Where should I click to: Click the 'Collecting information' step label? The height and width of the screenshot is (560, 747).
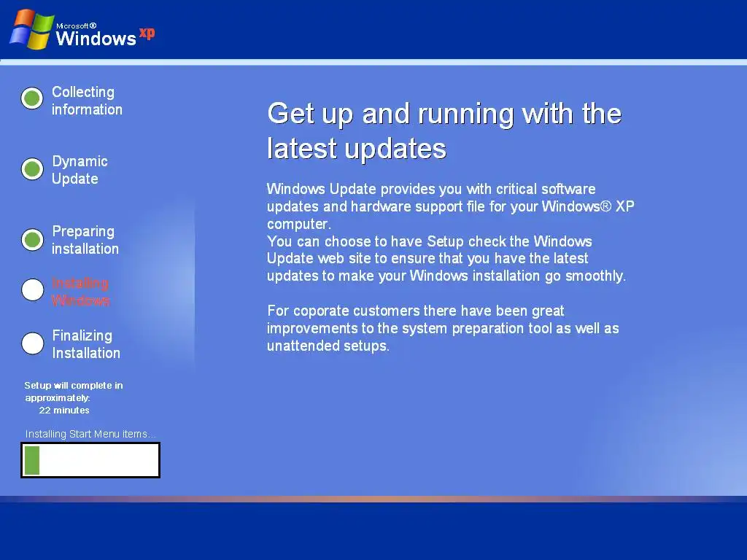pyautogui.click(x=87, y=101)
